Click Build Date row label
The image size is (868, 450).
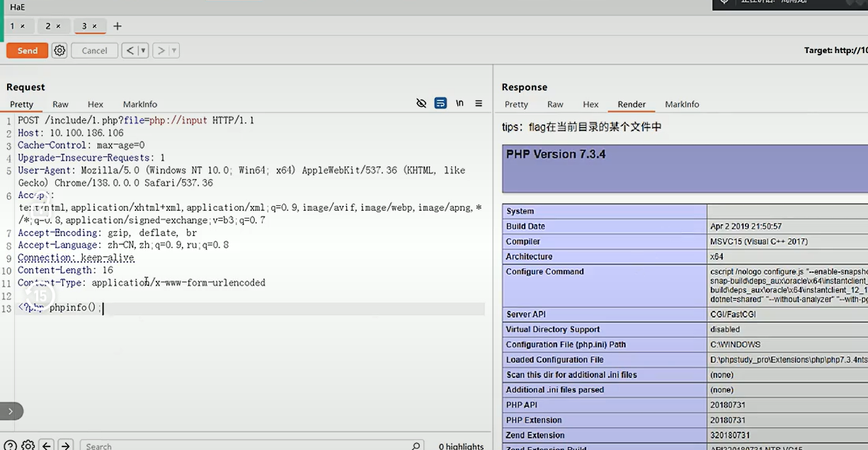coord(525,226)
